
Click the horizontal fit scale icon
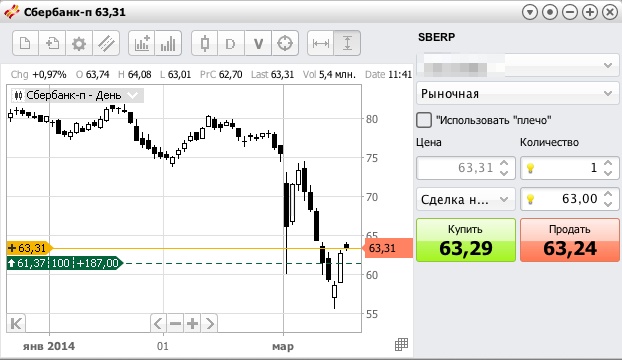click(x=321, y=43)
